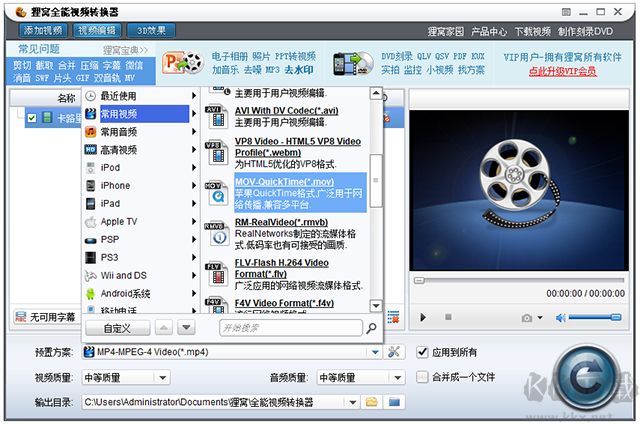
Task: Expand the iPhone submenu arrow
Action: click(x=194, y=186)
